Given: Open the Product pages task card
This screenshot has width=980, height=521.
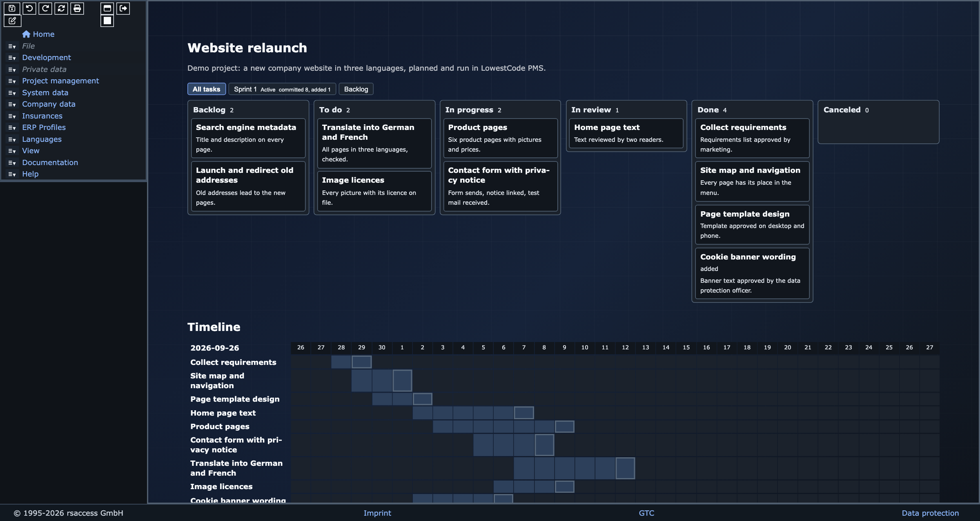Looking at the screenshot, I should coord(500,138).
